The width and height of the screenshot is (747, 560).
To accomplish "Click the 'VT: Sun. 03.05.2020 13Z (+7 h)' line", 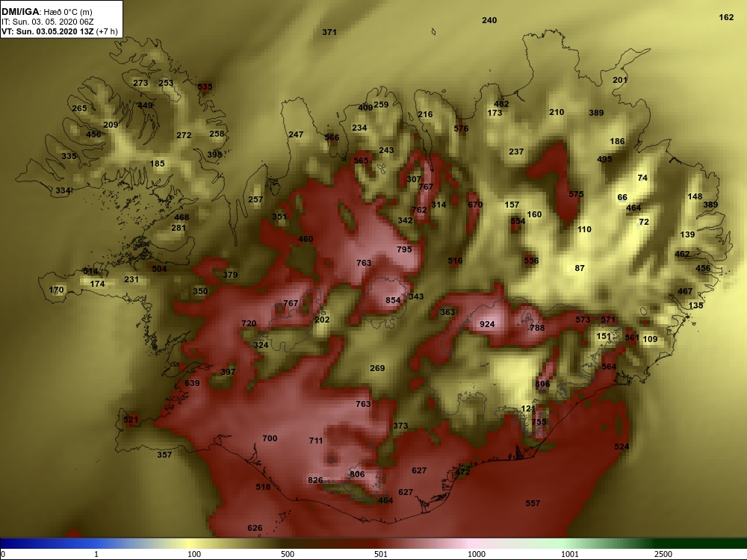I will (60, 31).
